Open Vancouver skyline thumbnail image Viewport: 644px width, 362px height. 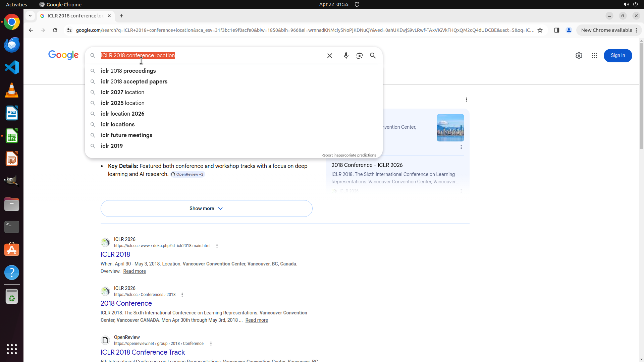[450, 128]
